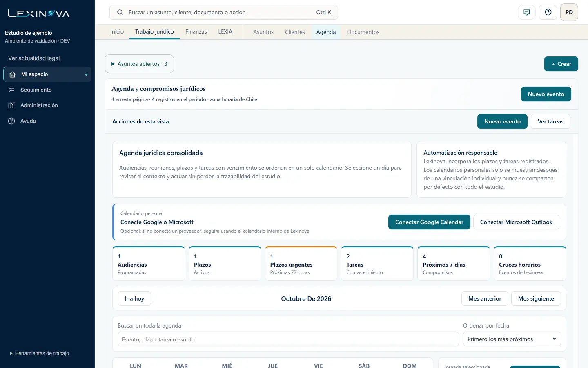Click the Ayuda circle icon in sidebar

point(11,121)
